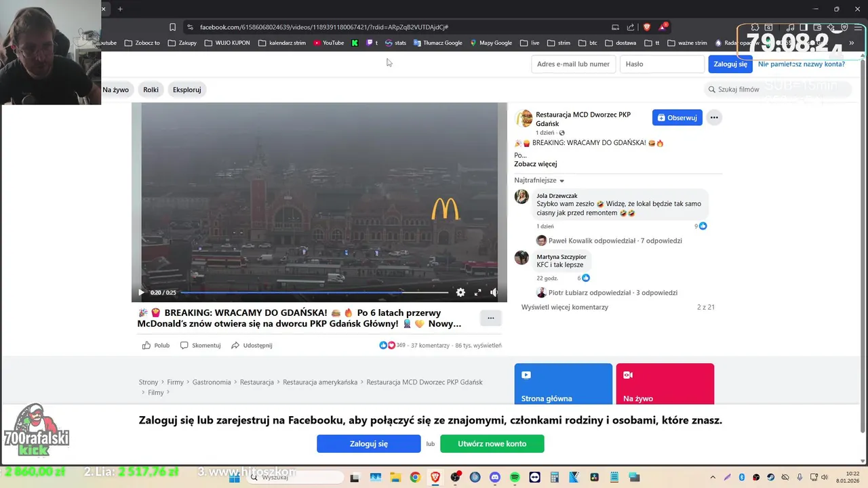Click the Brave Rewards triangle icon
This screenshot has height=488, width=868.
[663, 27]
